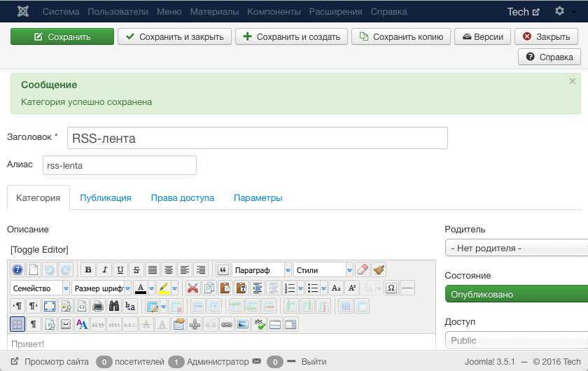This screenshot has height=371, width=588.
Task: Open the Семейство font family dropdown
Action: click(40, 288)
